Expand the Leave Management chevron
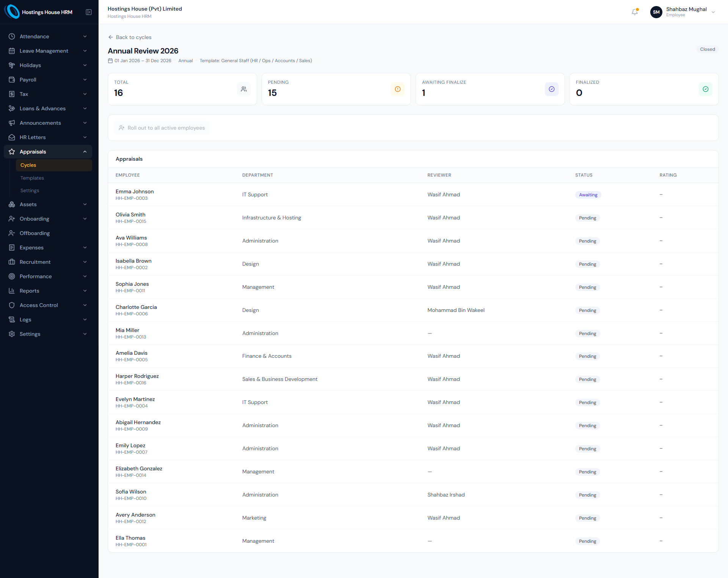 pos(85,51)
